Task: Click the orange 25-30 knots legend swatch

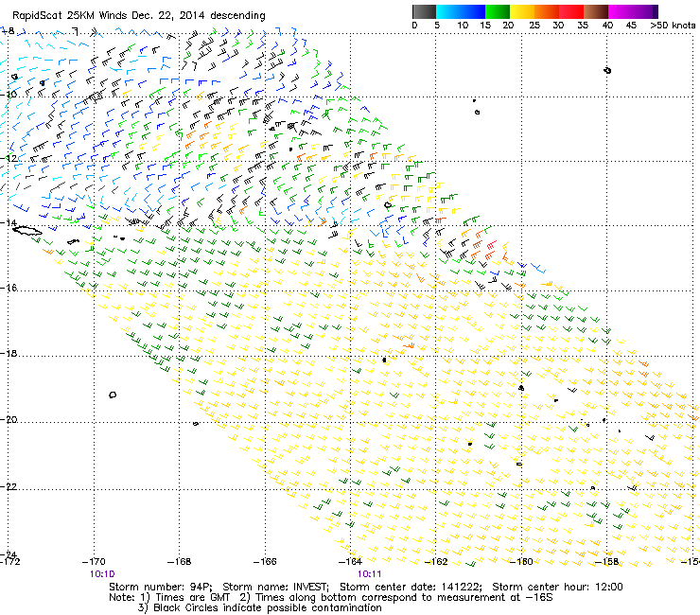Action: click(x=547, y=11)
